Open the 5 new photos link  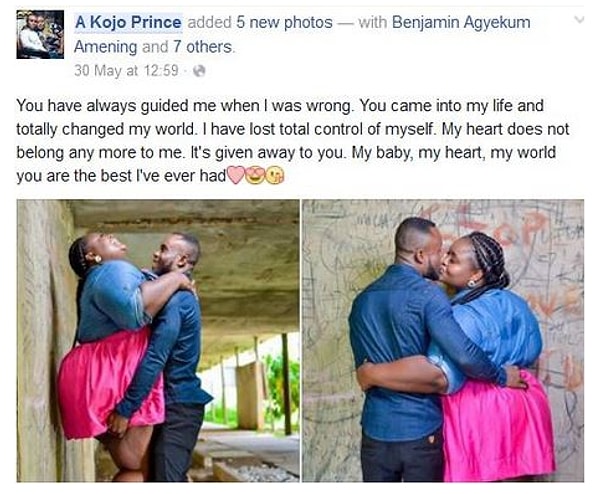pos(284,22)
